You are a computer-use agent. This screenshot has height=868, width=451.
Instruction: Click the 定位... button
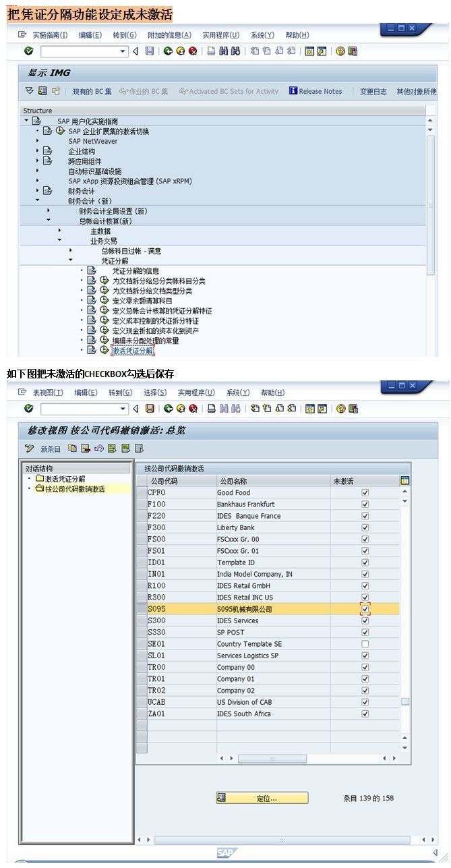(262, 798)
